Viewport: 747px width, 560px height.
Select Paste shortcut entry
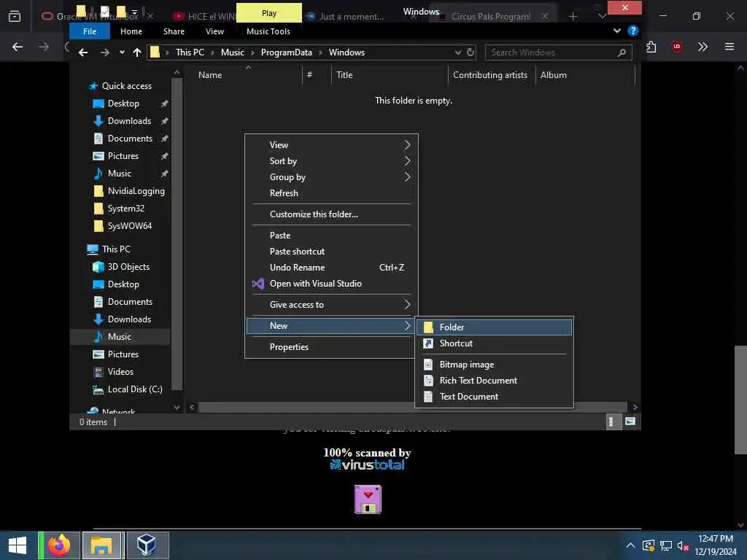[331, 252]
